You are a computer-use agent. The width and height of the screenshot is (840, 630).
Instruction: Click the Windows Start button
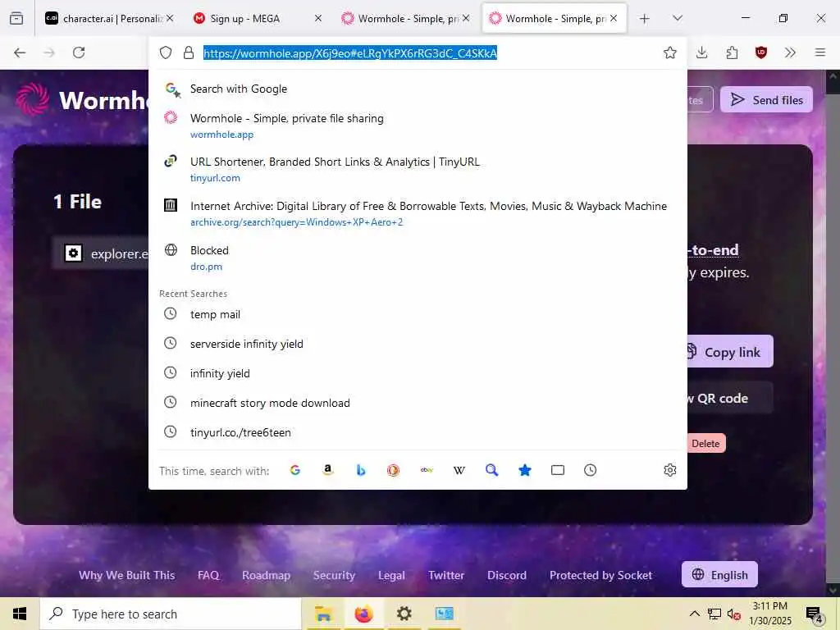pyautogui.click(x=20, y=614)
